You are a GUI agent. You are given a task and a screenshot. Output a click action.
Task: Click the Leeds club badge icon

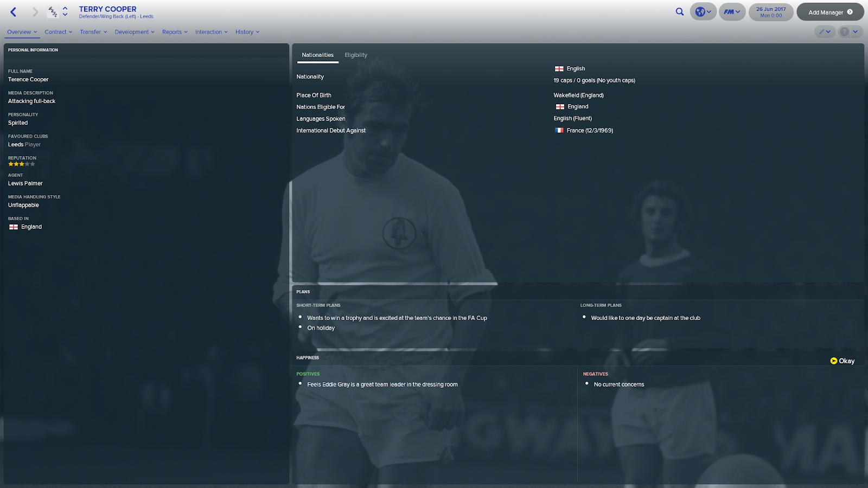click(x=53, y=12)
